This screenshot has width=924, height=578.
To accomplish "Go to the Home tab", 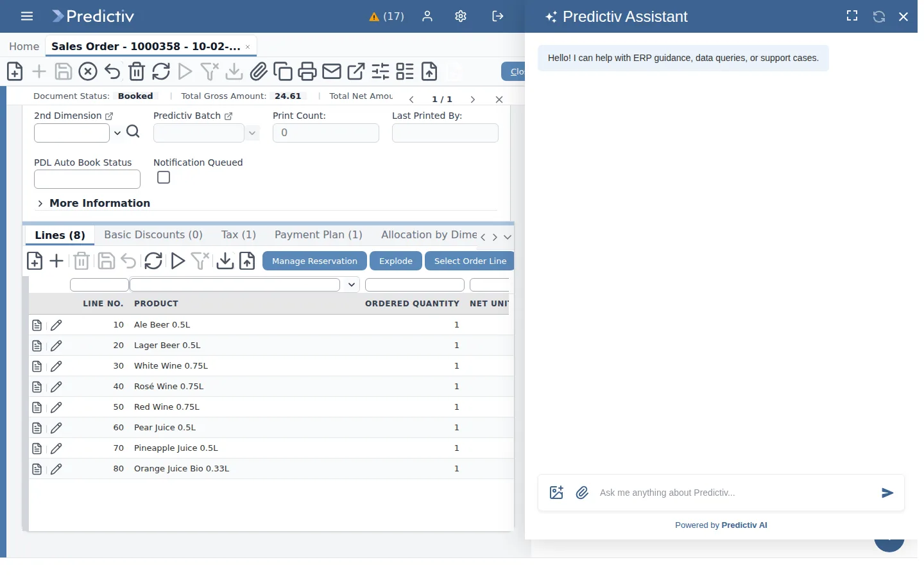I will [24, 46].
